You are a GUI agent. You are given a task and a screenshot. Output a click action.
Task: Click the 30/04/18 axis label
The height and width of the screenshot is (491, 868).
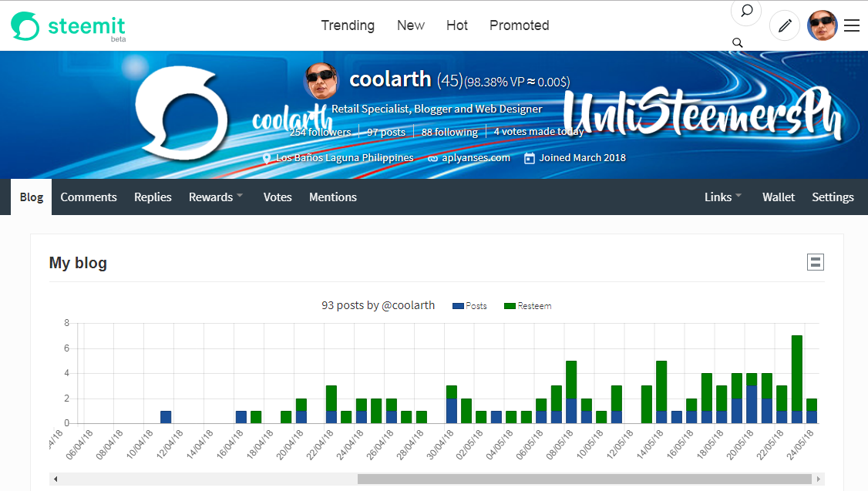(441, 445)
